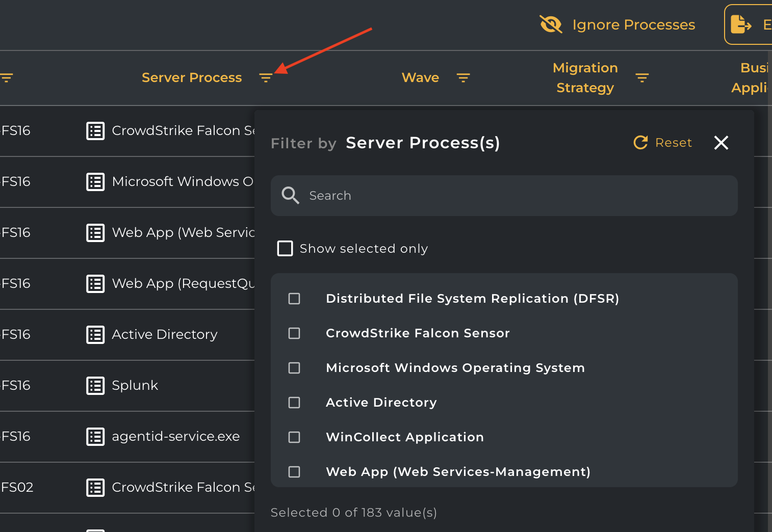772x532 pixels.
Task: Click the export file icon button
Action: point(741,24)
